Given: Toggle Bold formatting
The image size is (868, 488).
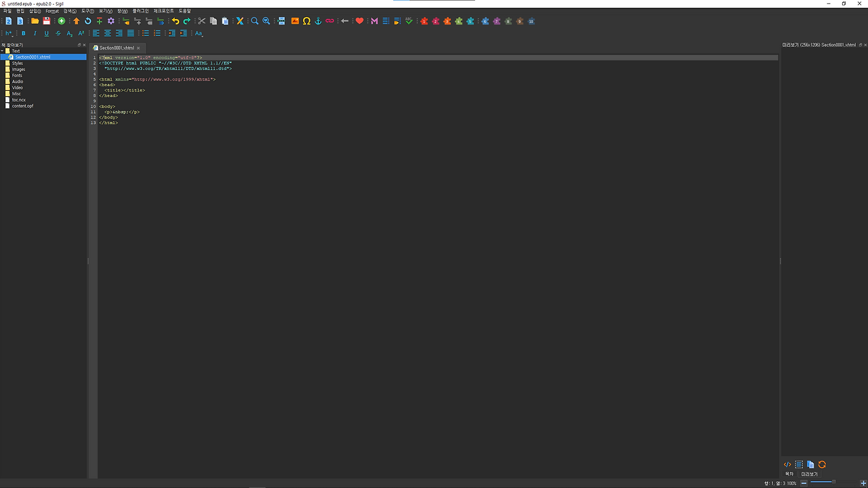Looking at the screenshot, I should click(24, 33).
